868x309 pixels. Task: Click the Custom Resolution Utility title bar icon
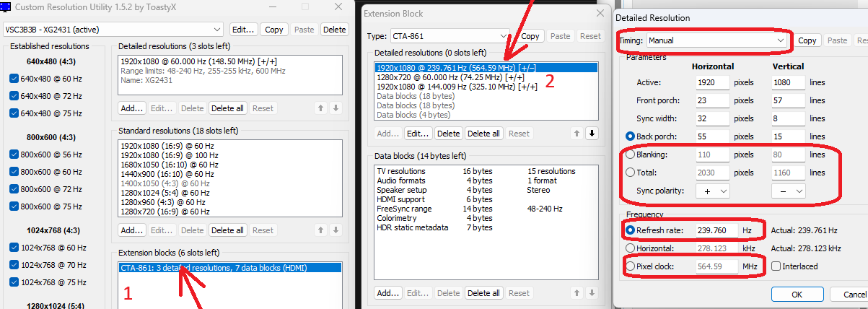pyautogui.click(x=6, y=6)
